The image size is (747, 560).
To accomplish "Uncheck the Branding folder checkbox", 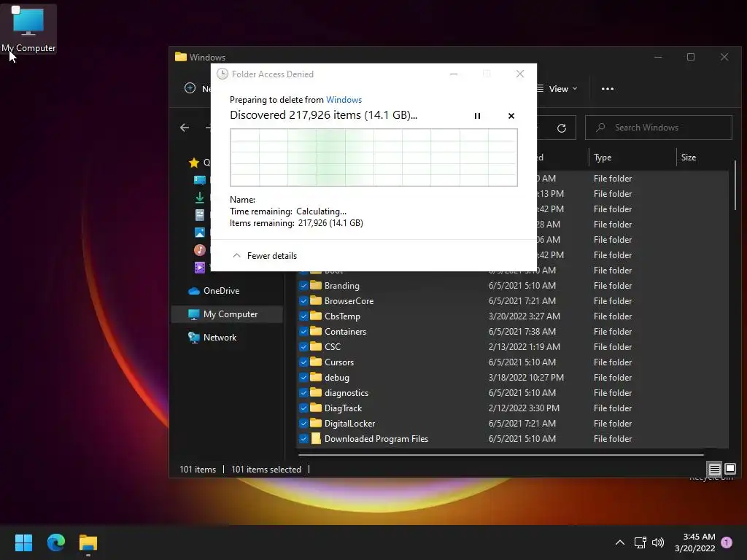I will 303,286.
